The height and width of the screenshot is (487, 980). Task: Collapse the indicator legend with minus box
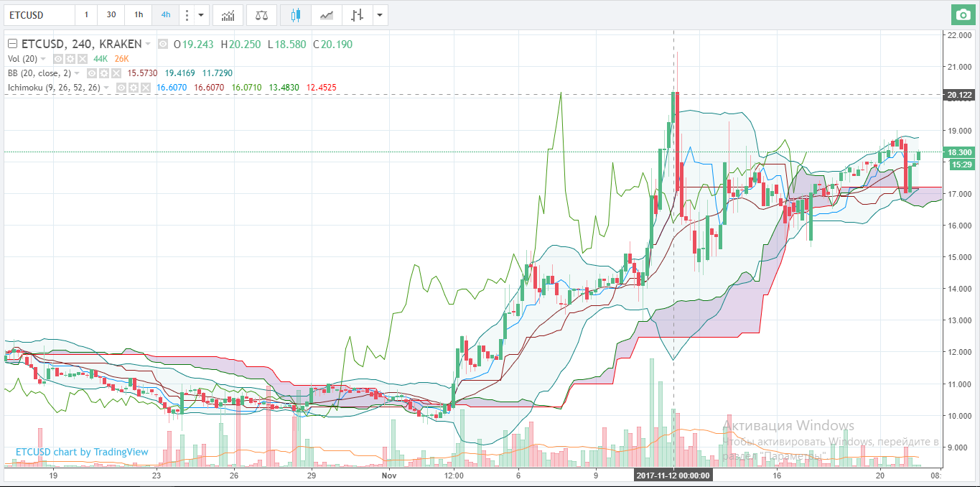[x=12, y=45]
